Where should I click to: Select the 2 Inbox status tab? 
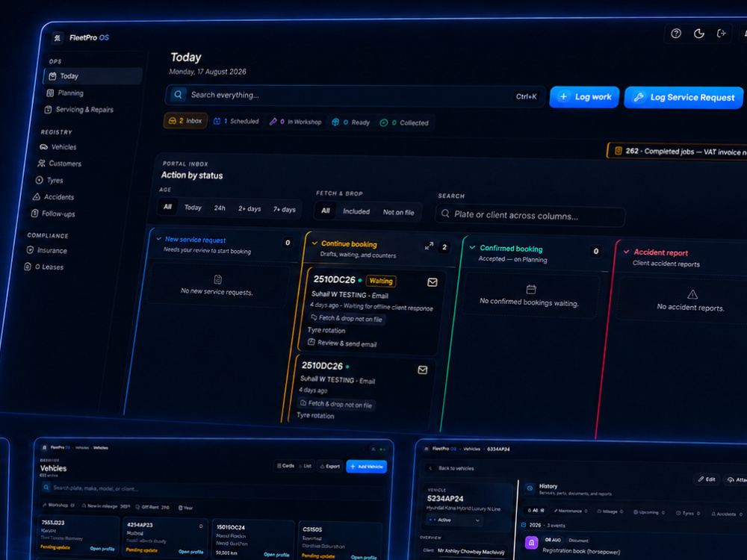[185, 121]
